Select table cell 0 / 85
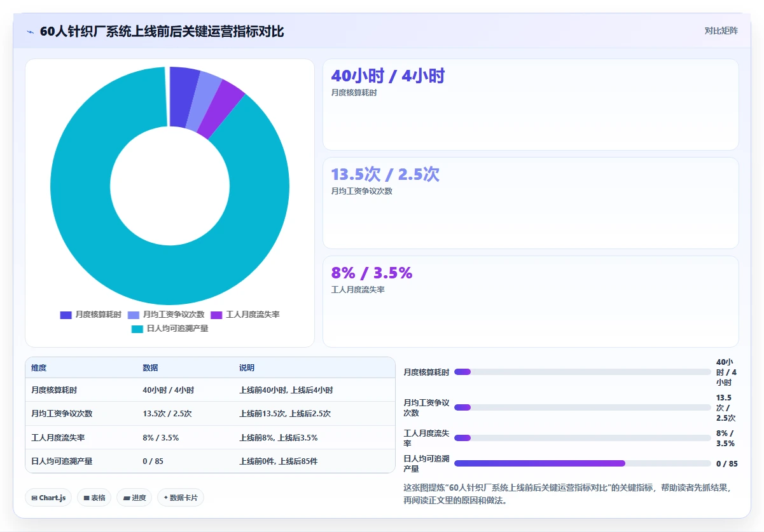Screen dimensions: 764x532 coord(153,461)
